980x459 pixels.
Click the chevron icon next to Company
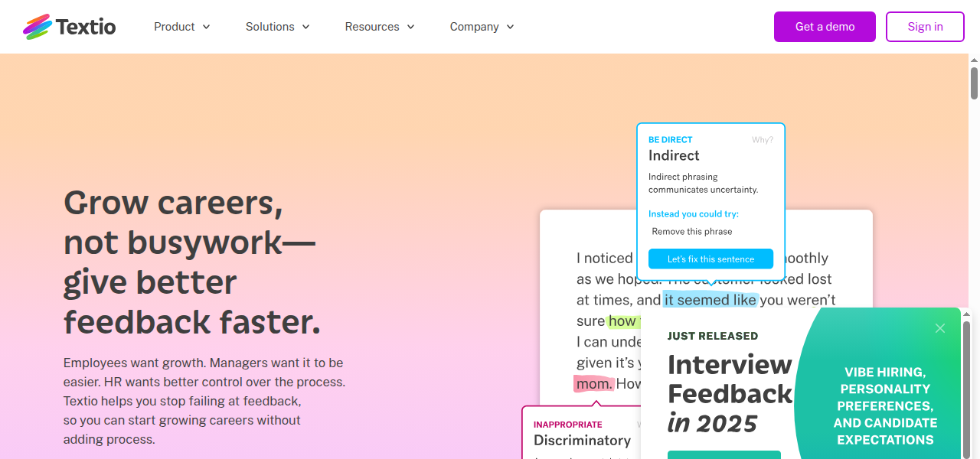(x=511, y=27)
